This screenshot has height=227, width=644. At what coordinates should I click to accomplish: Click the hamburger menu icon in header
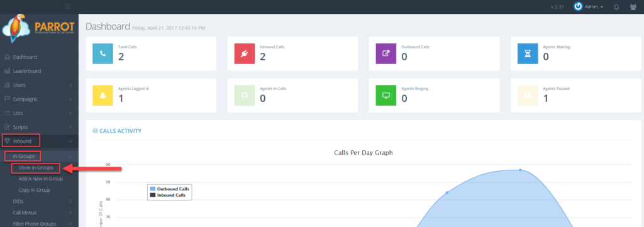click(68, 6)
